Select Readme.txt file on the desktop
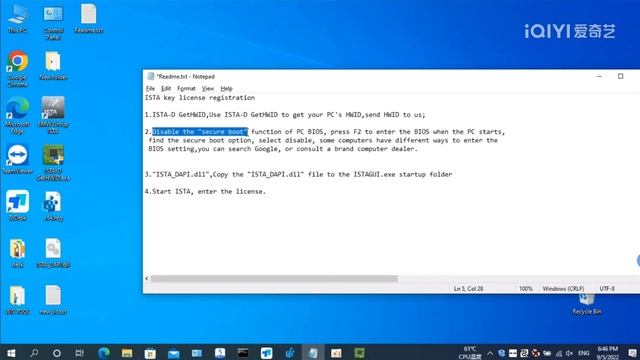The height and width of the screenshot is (360, 640). click(89, 18)
